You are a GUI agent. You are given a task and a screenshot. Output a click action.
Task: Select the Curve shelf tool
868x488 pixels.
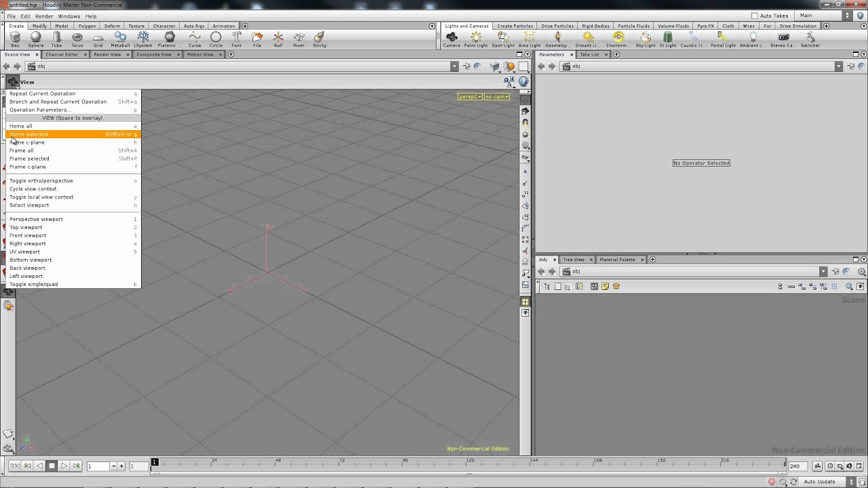pos(195,40)
